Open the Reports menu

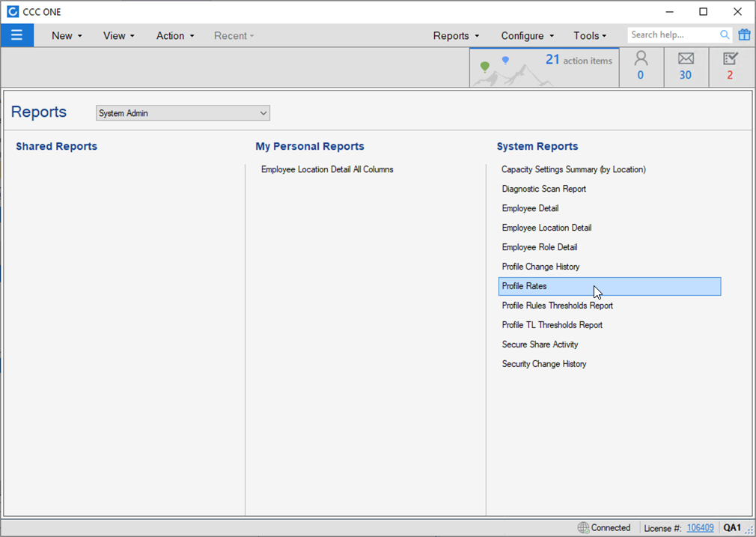pos(456,36)
